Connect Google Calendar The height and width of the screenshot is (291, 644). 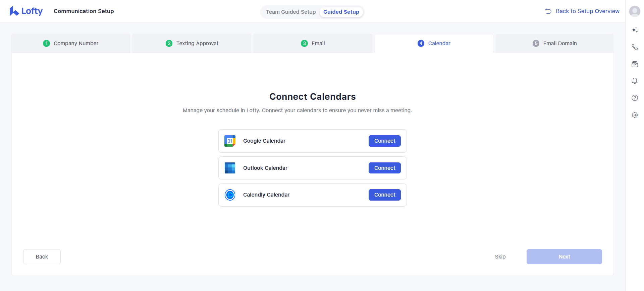coord(385,141)
